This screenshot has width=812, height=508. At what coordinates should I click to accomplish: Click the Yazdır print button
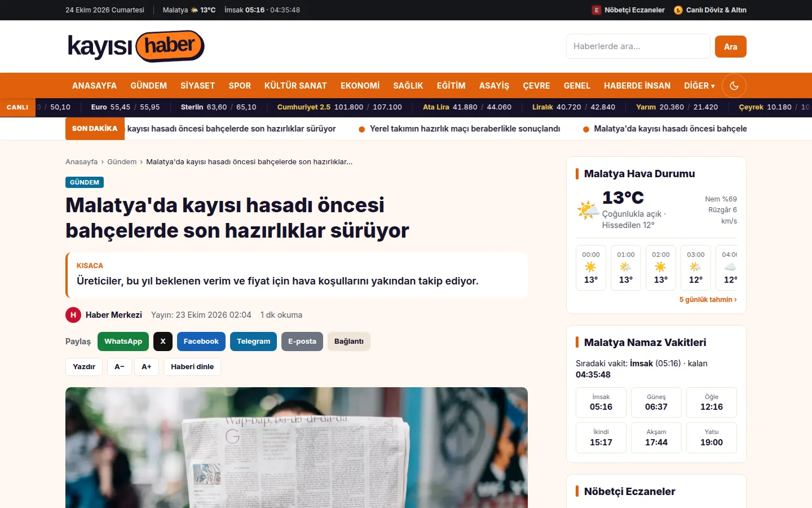84,367
